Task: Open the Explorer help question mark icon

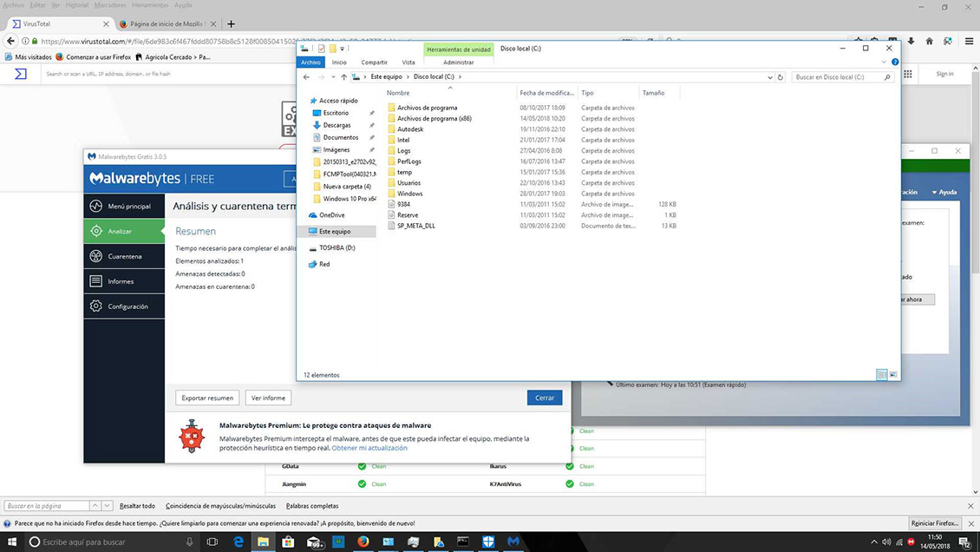Action: point(895,62)
